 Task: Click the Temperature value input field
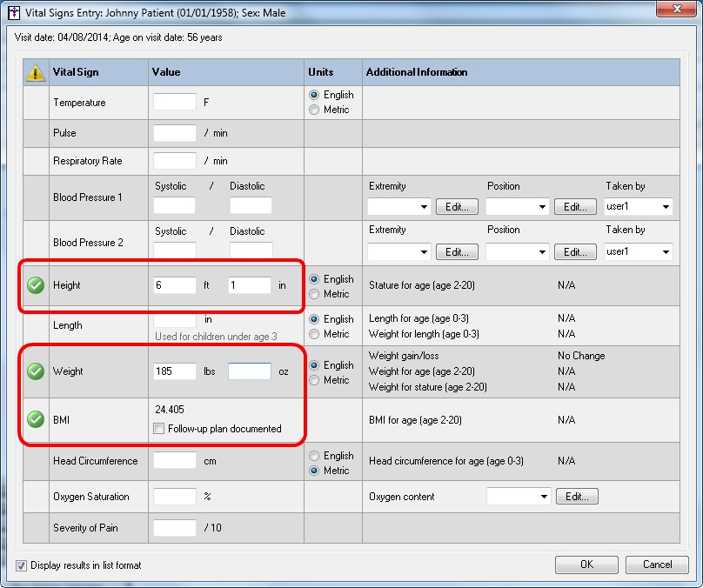tap(175, 102)
